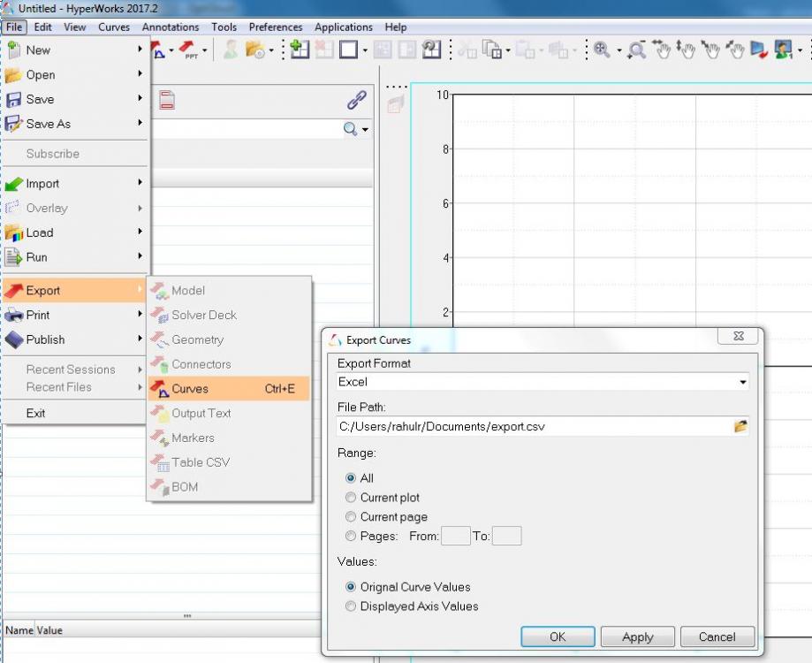Click the search magnifier in browser panel

point(351,128)
